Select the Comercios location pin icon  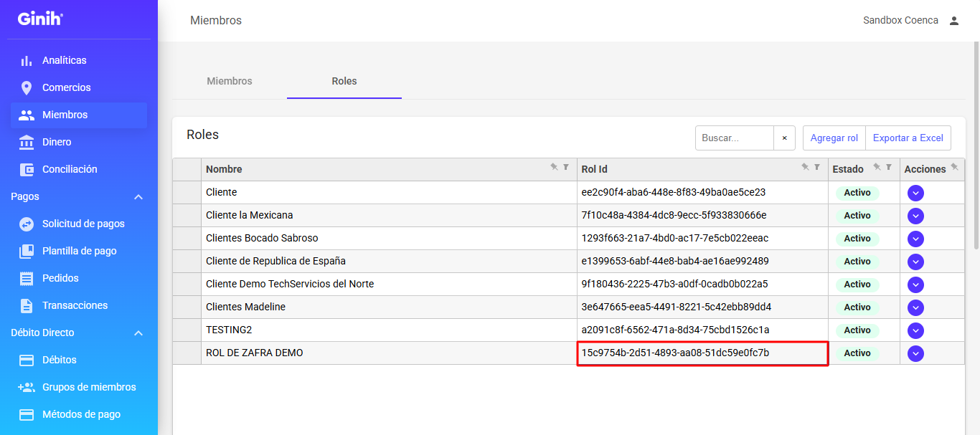(x=27, y=87)
